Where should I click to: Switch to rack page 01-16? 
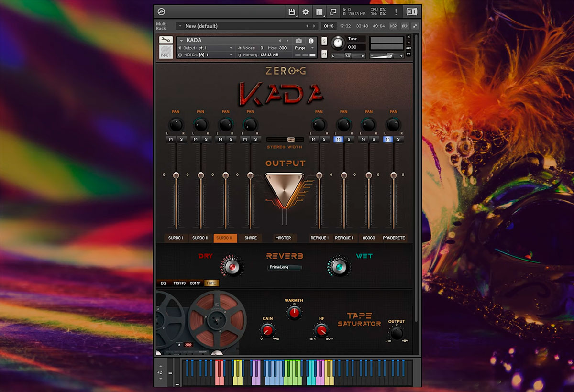pos(328,26)
